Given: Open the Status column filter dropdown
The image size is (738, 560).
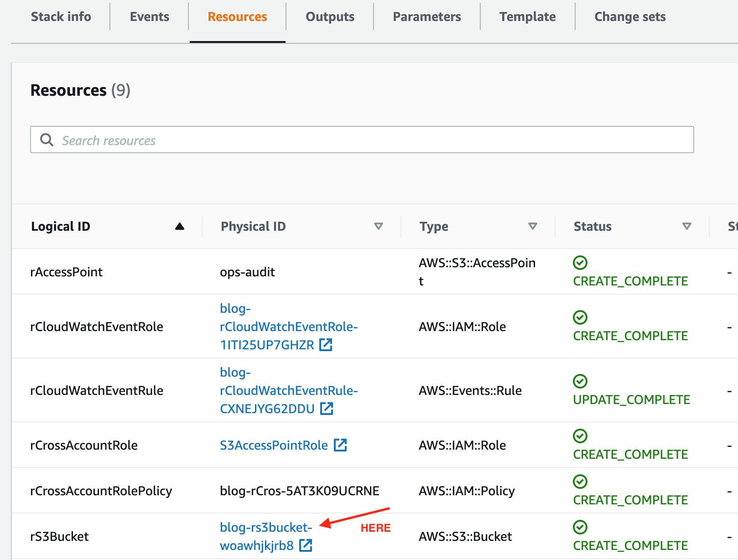Looking at the screenshot, I should (x=686, y=226).
